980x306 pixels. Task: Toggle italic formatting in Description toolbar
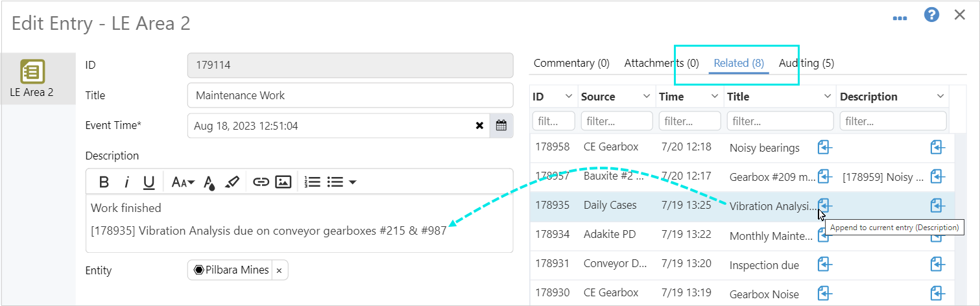point(127,182)
